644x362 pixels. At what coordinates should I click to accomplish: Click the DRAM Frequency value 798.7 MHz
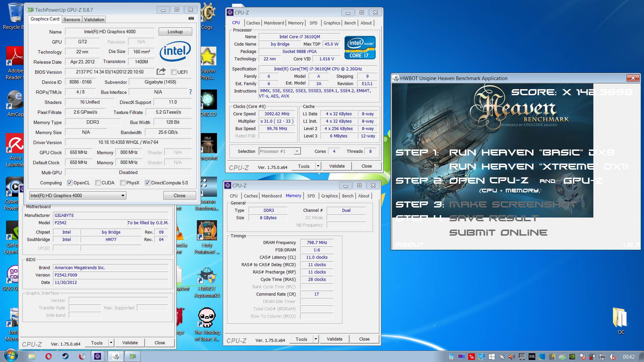[x=317, y=242]
